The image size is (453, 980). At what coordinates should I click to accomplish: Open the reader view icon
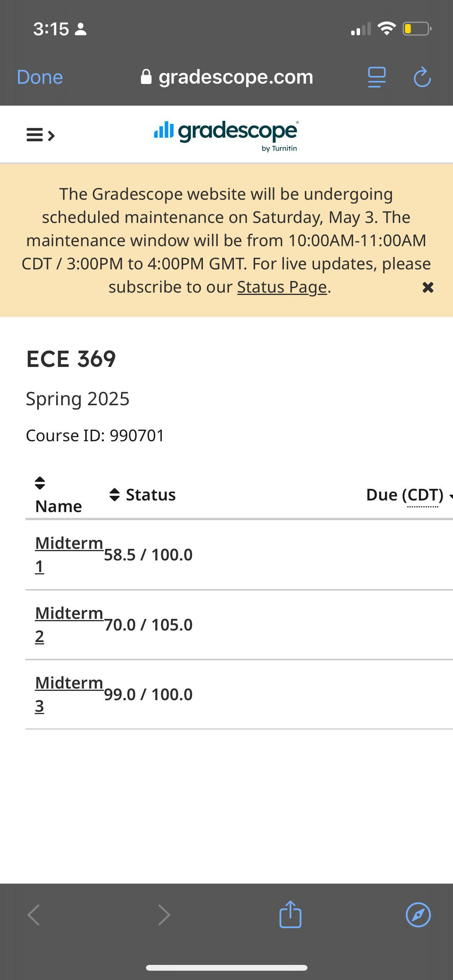point(377,77)
